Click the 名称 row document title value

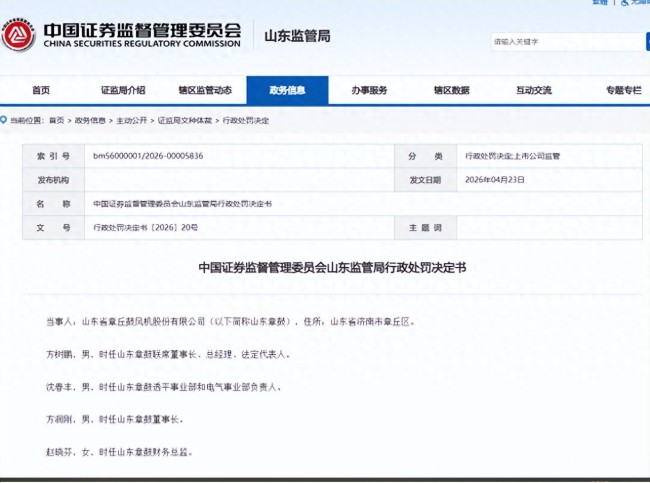click(x=182, y=204)
